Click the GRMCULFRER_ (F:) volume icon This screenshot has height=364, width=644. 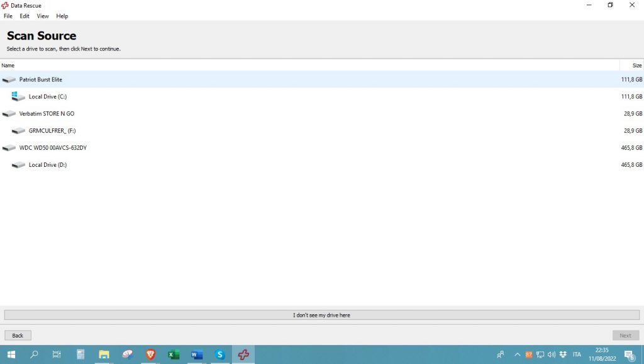(18, 131)
